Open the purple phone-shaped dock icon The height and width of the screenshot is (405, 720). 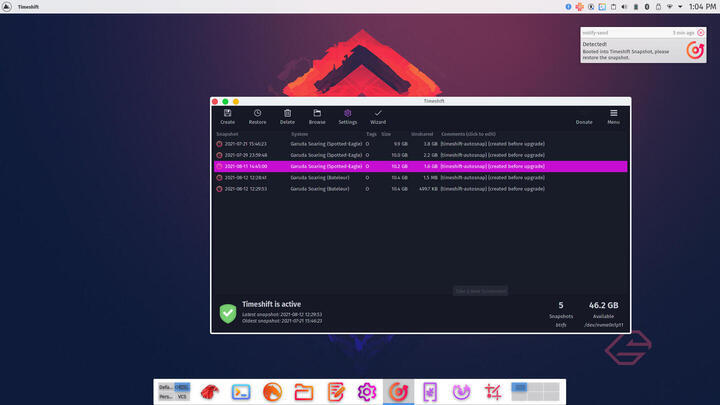point(430,392)
